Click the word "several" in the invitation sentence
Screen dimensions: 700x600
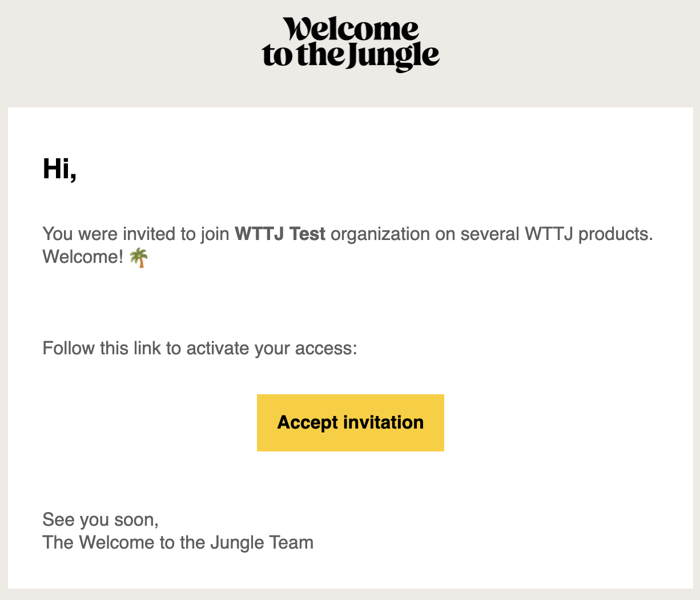(x=490, y=234)
